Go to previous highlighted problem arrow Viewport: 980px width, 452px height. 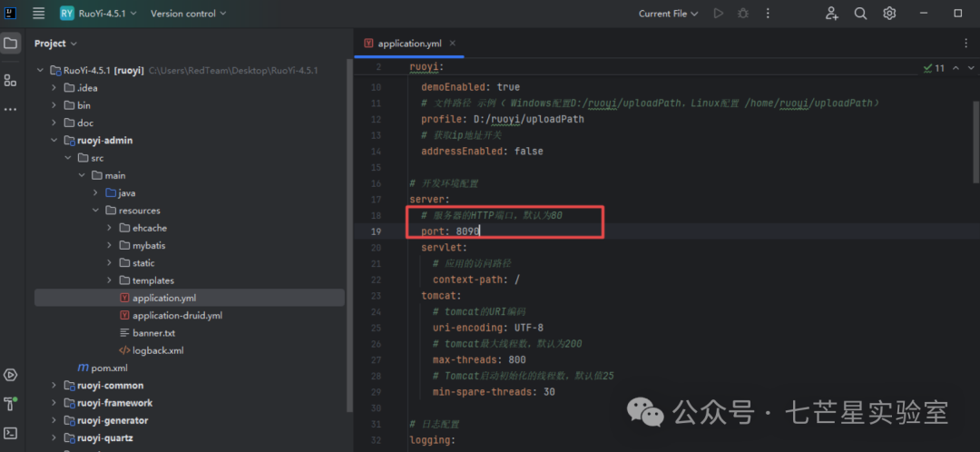(955, 68)
